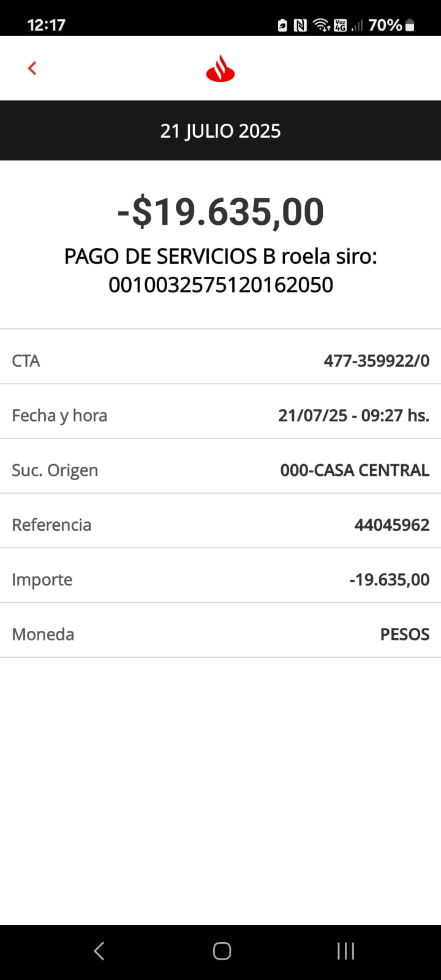Viewport: 441px width, 980px height.
Task: Tap the battery icon in status bar
Action: pos(410,25)
